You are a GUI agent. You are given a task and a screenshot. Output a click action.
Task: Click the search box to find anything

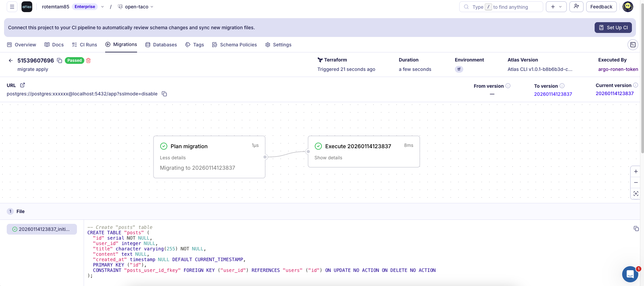tap(501, 7)
